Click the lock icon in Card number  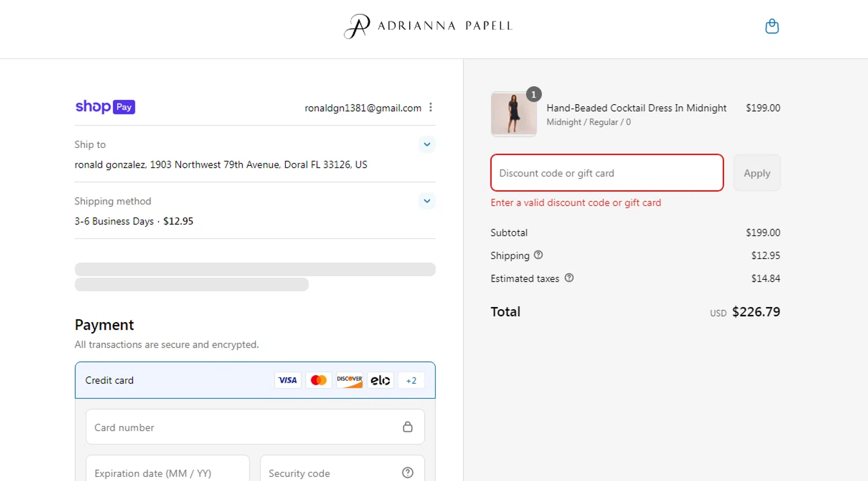(407, 427)
